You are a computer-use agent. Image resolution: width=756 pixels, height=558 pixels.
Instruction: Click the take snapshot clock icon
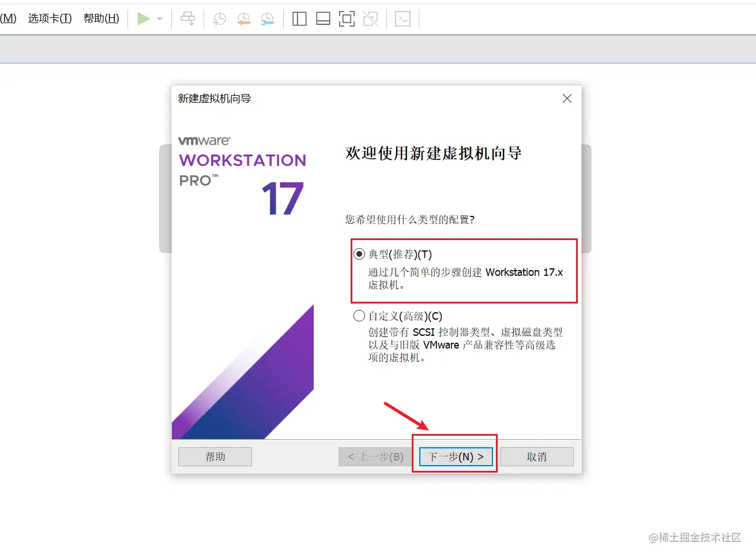pyautogui.click(x=220, y=19)
